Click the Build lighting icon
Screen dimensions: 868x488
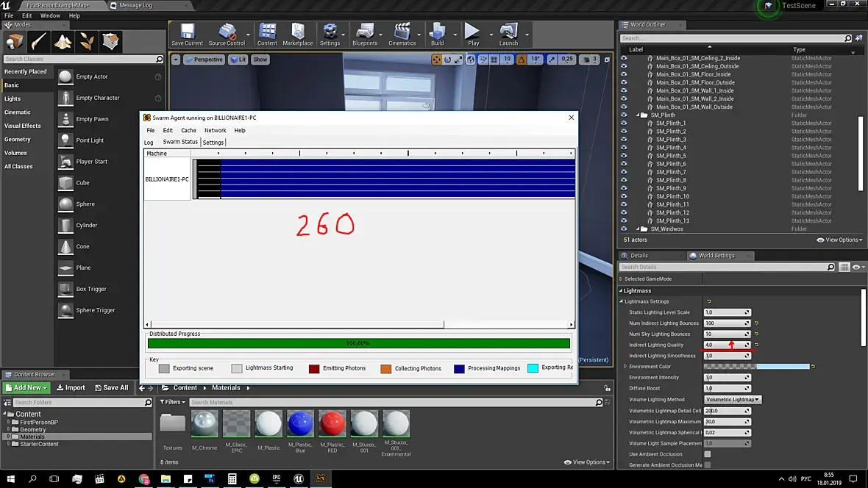(x=438, y=35)
